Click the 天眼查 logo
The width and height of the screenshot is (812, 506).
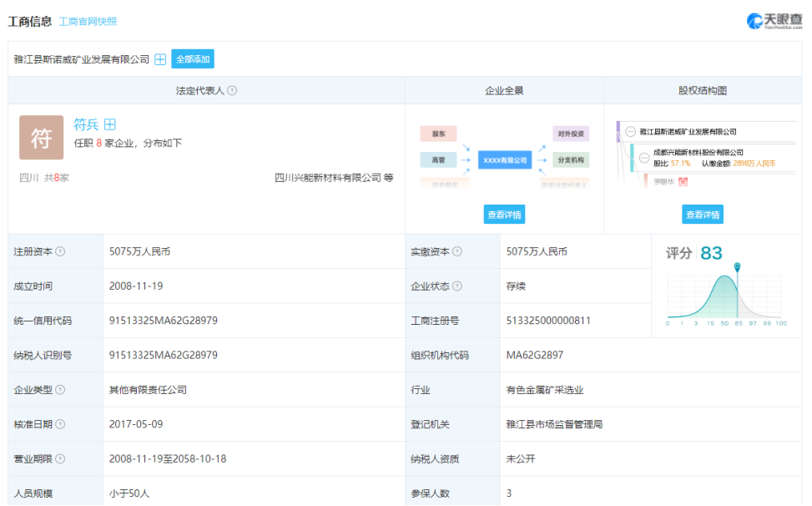(x=774, y=21)
